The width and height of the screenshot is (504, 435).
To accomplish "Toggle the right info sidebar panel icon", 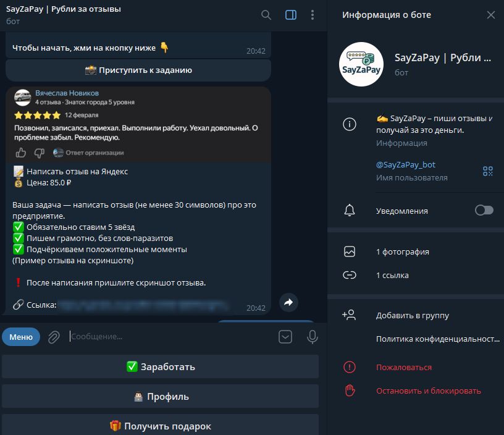I will point(291,15).
